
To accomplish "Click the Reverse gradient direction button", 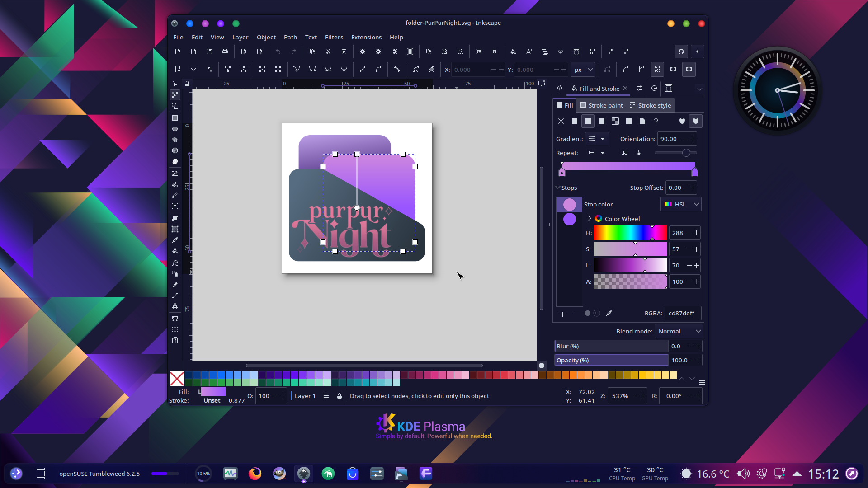I will pyautogui.click(x=624, y=153).
